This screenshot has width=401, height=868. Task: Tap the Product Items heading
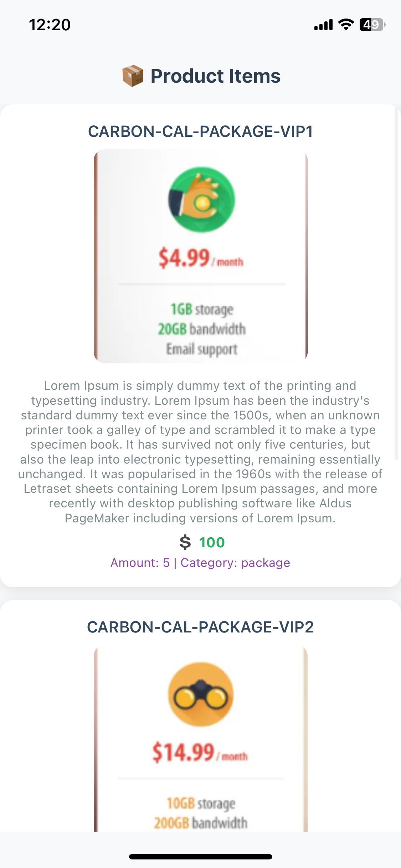point(215,76)
